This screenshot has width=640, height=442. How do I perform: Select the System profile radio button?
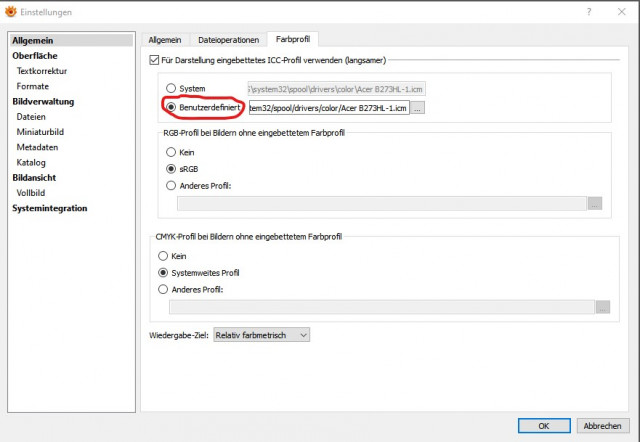[x=171, y=88]
